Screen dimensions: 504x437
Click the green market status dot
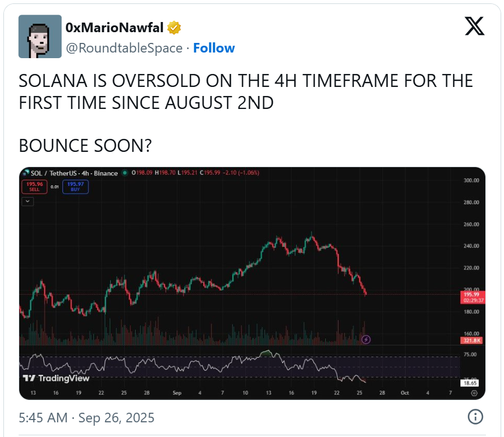[124, 173]
